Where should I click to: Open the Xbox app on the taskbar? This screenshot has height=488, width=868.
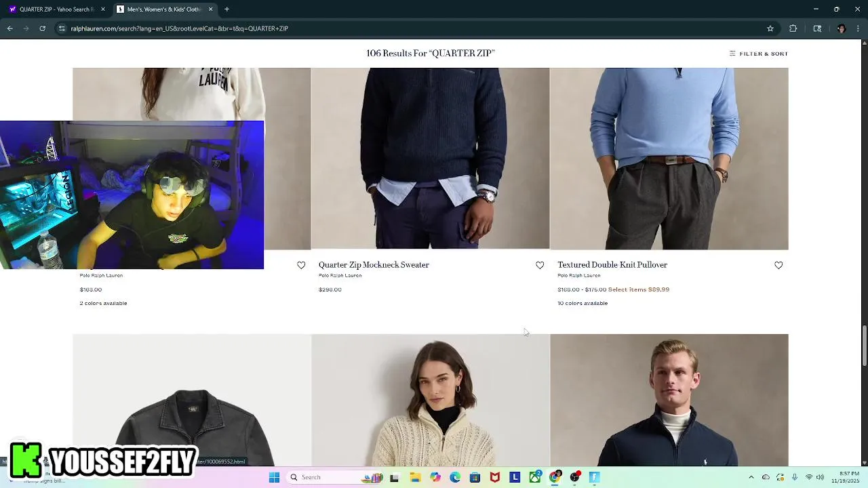[535, 477]
